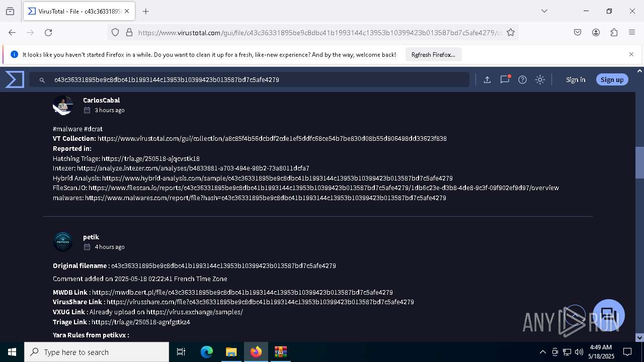Open the Hybrid Analysis sample link
Viewport: 644px width, 362px height.
point(277,178)
